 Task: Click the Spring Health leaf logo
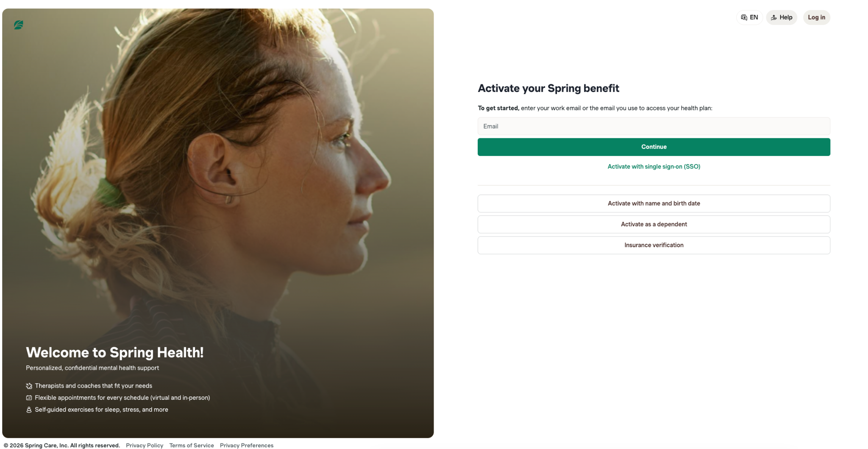[x=18, y=25]
